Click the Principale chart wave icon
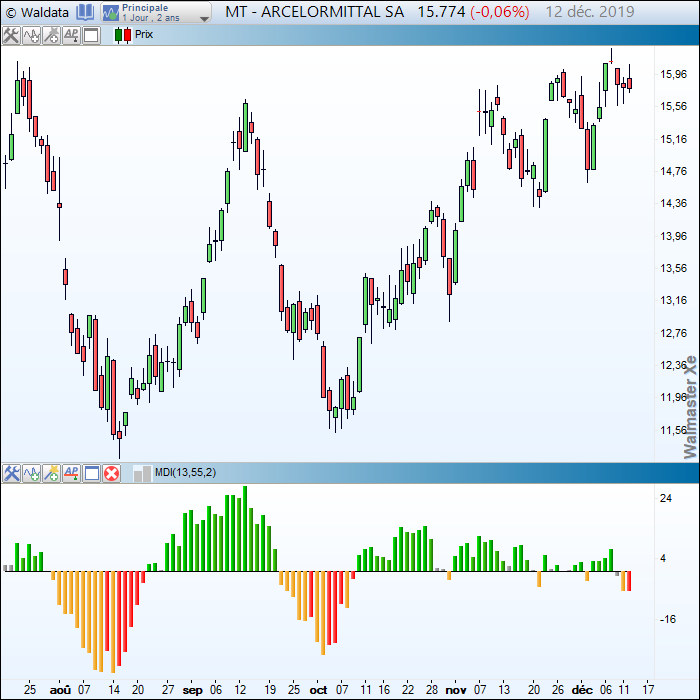 110,12
